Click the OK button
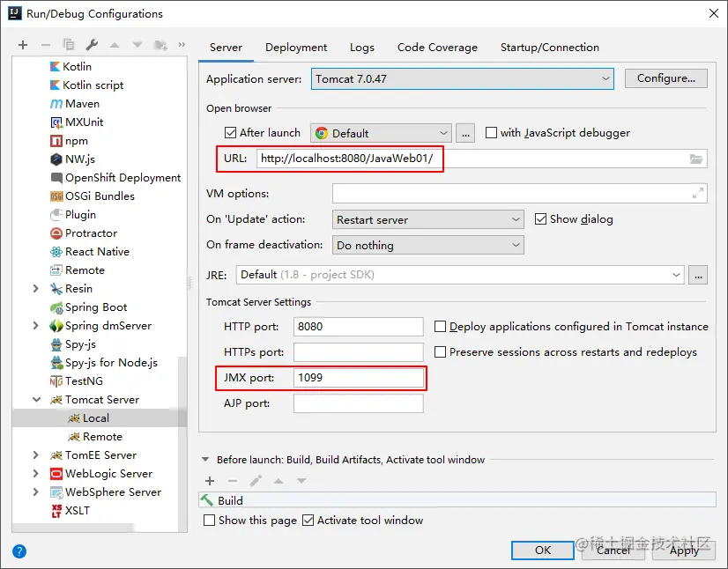The image size is (728, 569). click(543, 551)
